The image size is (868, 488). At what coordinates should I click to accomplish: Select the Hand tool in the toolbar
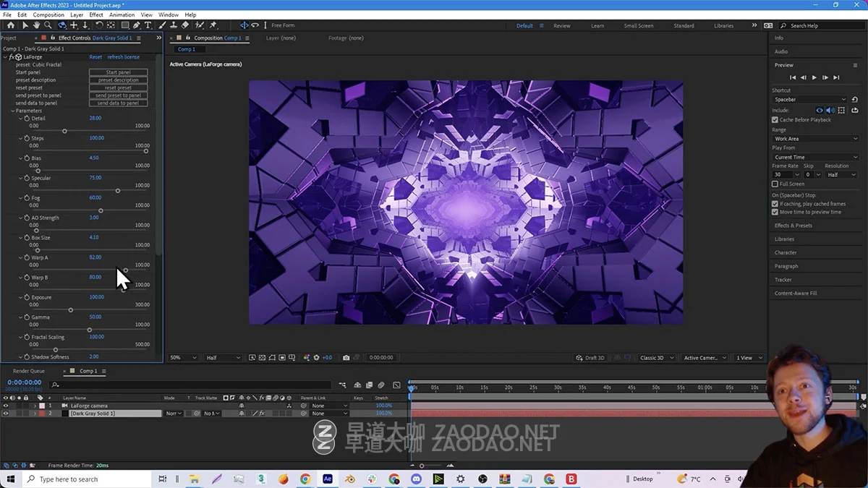[x=37, y=25]
